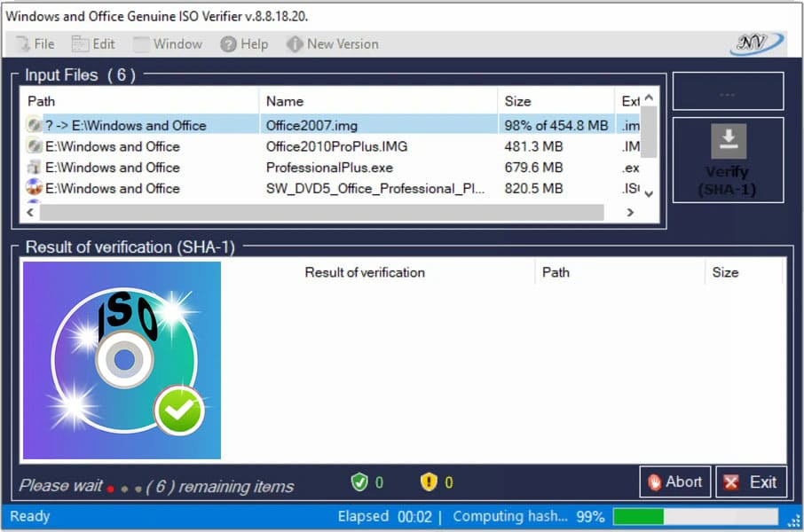Click the horizontal scroll left arrow
The height and width of the screenshot is (532, 804).
[x=30, y=212]
